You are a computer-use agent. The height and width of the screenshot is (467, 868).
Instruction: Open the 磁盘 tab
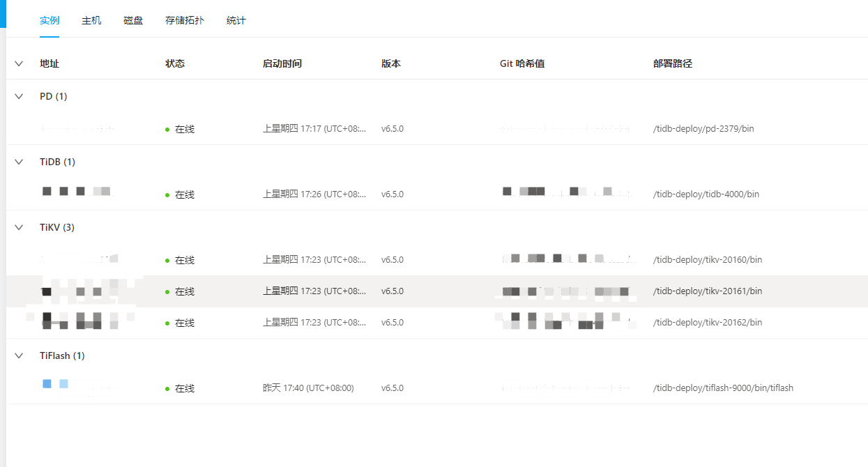click(x=133, y=21)
